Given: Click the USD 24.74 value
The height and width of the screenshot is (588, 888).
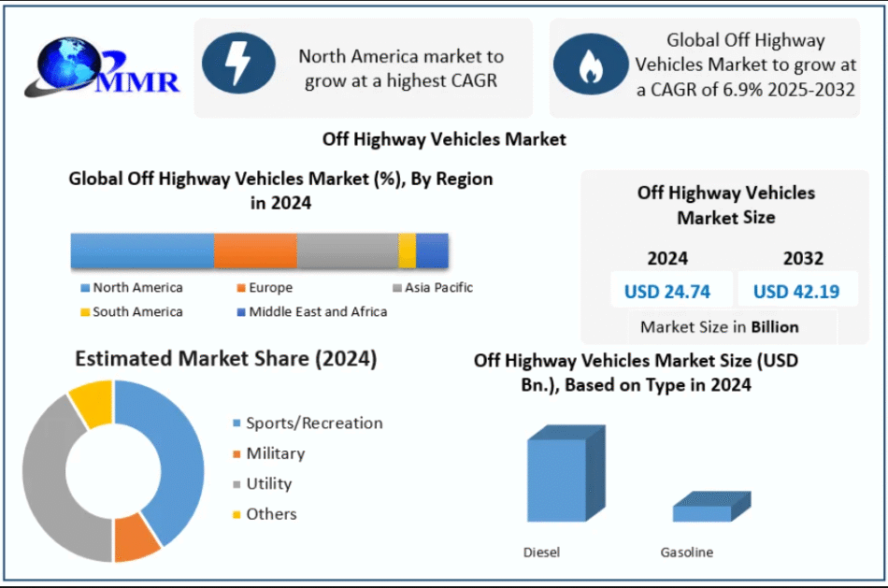Looking at the screenshot, I should pyautogui.click(x=667, y=291).
